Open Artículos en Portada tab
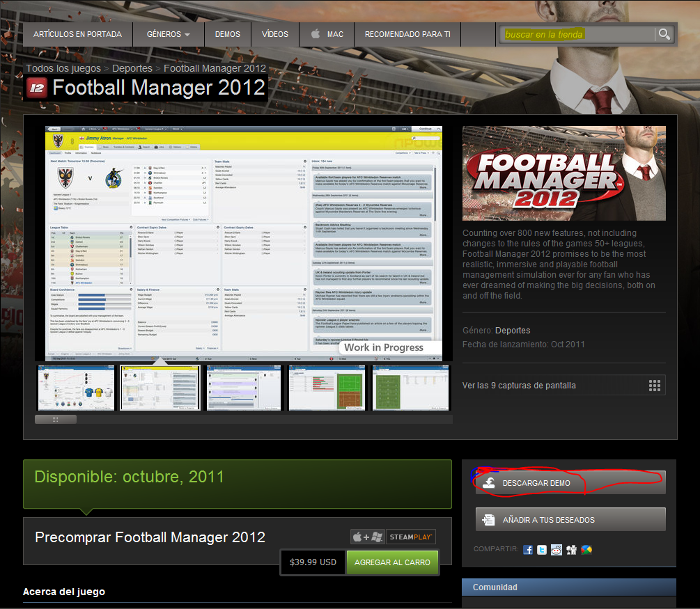700x609 pixels. pos(78,34)
